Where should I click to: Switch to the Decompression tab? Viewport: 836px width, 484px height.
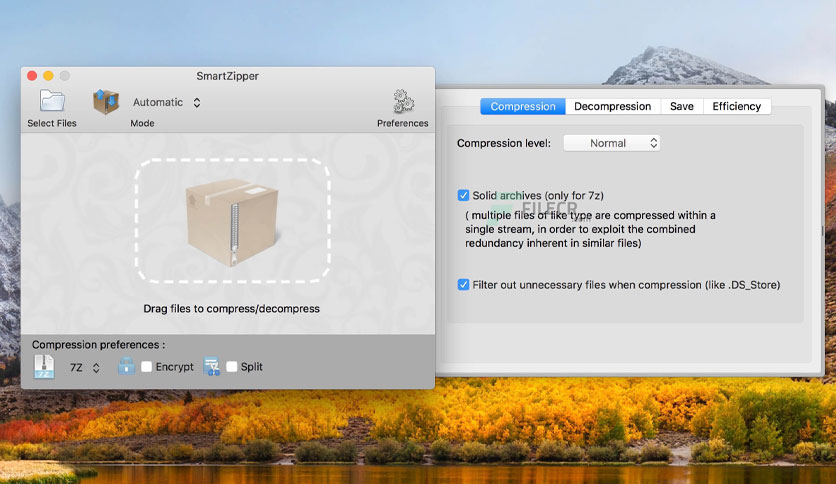click(613, 106)
